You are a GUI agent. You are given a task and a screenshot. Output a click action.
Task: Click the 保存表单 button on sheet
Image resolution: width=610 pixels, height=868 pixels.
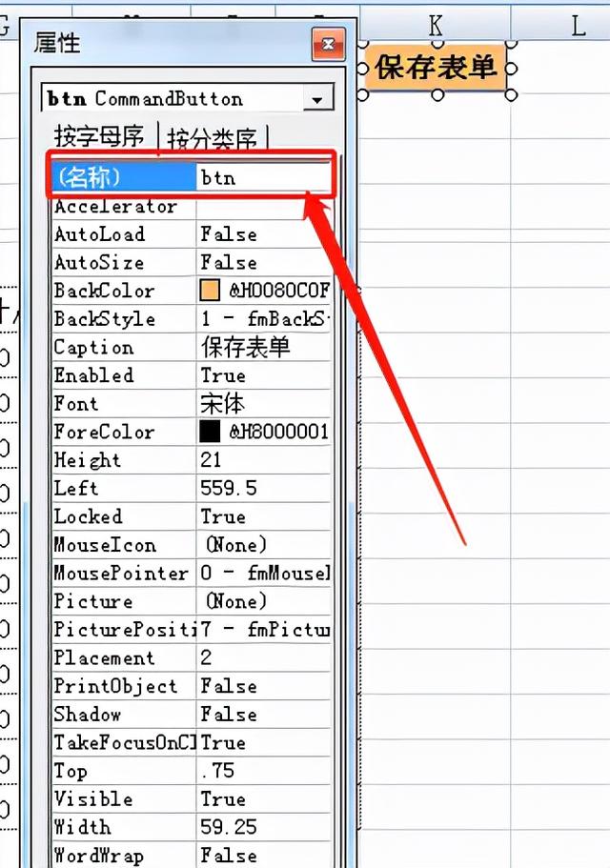click(436, 68)
